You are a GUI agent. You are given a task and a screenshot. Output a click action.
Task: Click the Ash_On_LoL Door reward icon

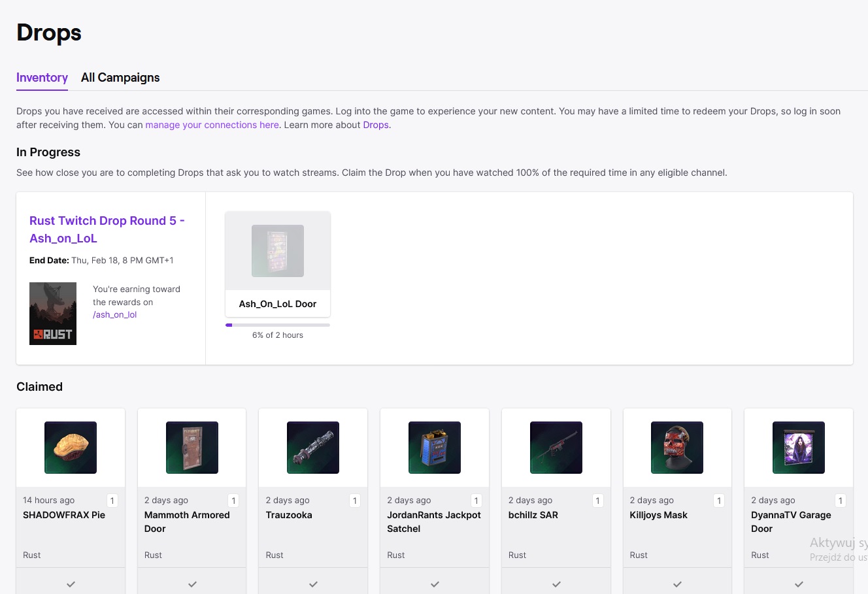278,251
